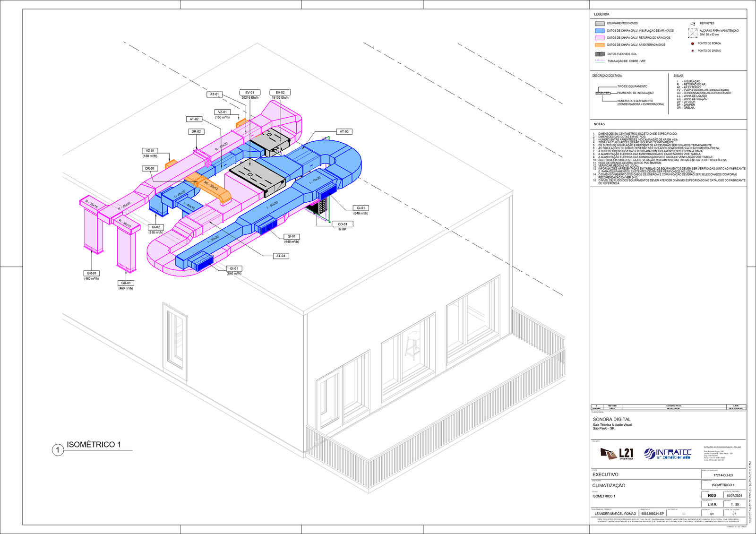
Task: Click the NOTAS heading
Action: [x=599, y=124]
